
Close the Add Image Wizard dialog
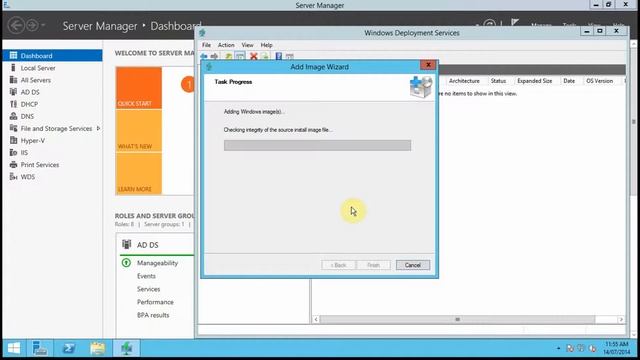[x=428, y=65]
